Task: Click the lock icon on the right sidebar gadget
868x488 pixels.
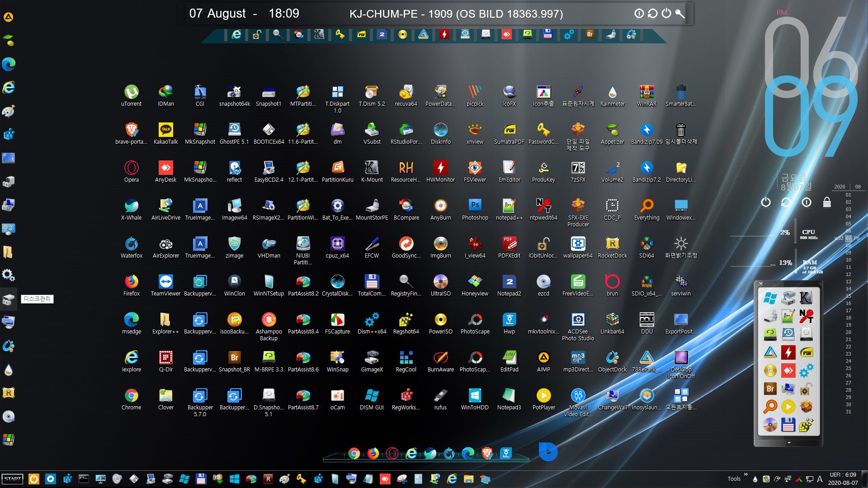Action: click(x=827, y=202)
